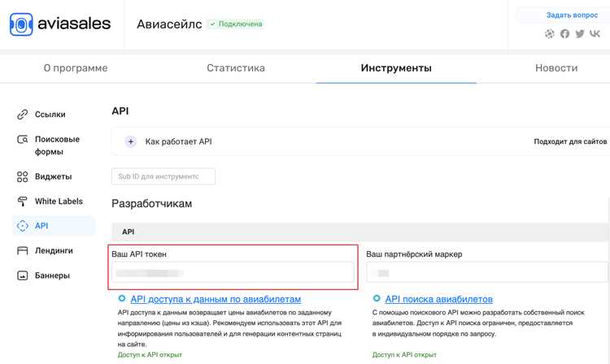Click the Поисковые формы search icon
The width and height of the screenshot is (610, 364).
tap(23, 139)
